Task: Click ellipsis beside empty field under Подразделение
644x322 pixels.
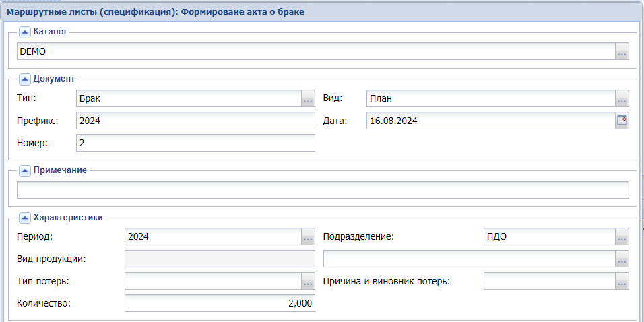Action: tap(622, 259)
